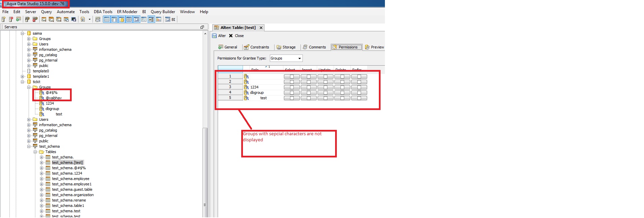Click the server disconnect icon with red mark
The width and height of the screenshot is (644, 218).
pyautogui.click(x=35, y=19)
